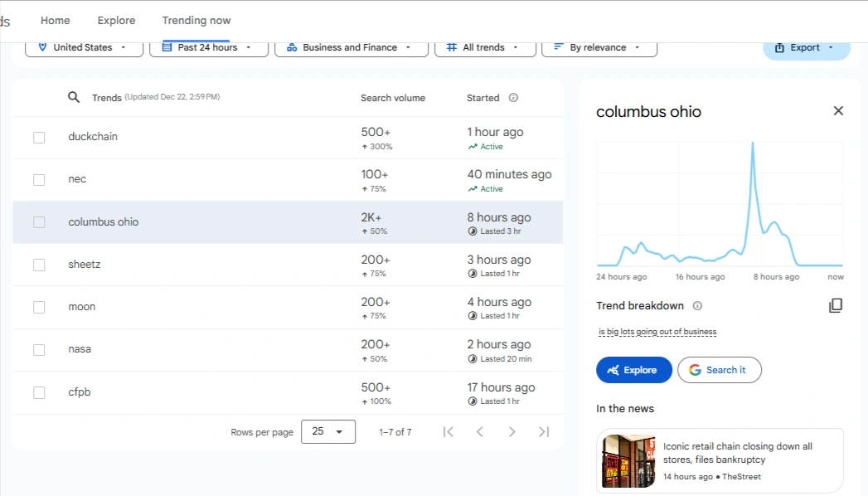Go to the first page of results

click(x=448, y=432)
